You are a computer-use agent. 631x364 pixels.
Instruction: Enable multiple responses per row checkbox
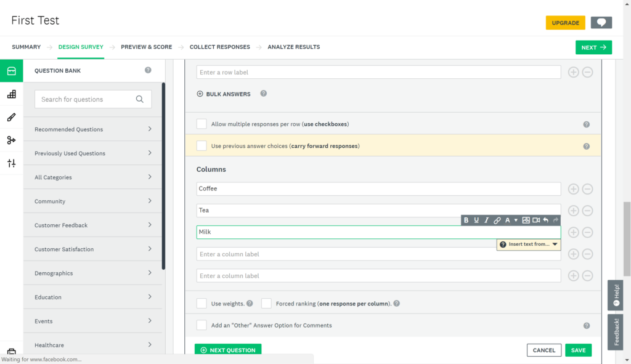pos(201,123)
